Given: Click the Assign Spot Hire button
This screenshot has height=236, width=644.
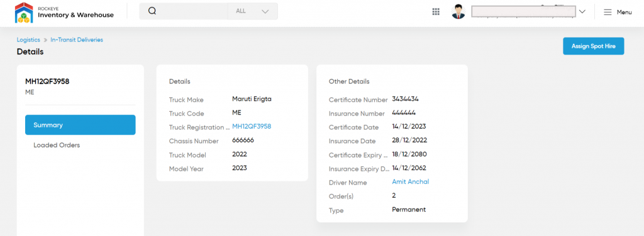Looking at the screenshot, I should 594,46.
